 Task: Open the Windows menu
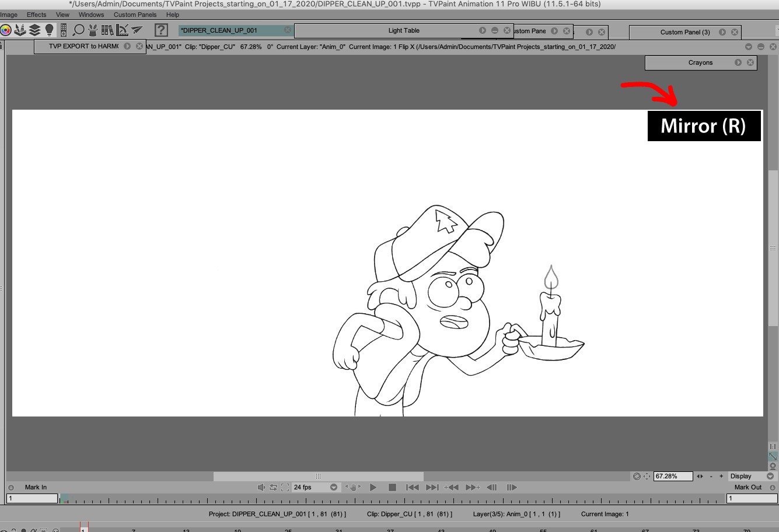point(91,15)
